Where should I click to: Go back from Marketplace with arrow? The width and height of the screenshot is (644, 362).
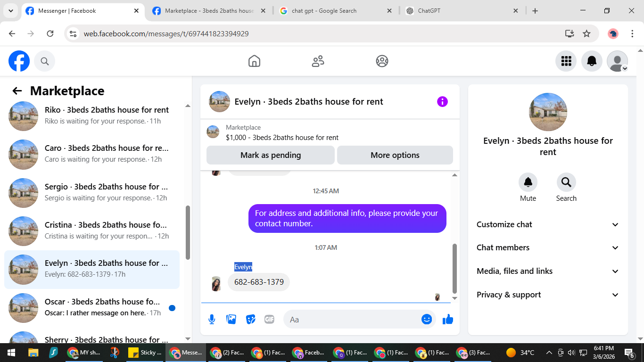[x=17, y=91]
